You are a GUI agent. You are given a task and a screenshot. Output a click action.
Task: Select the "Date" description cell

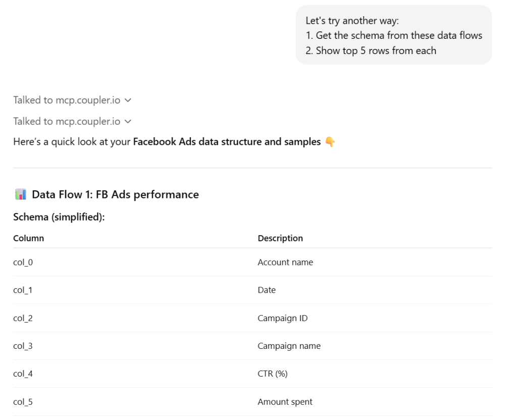[267, 290]
